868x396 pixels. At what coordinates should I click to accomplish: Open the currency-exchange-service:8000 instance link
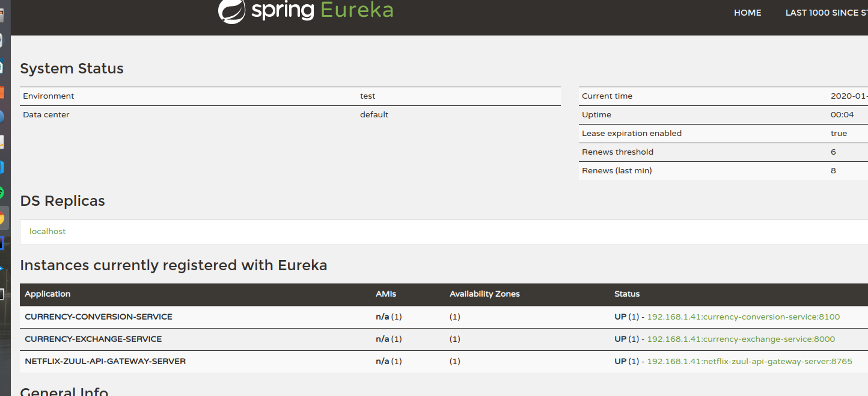pos(740,339)
